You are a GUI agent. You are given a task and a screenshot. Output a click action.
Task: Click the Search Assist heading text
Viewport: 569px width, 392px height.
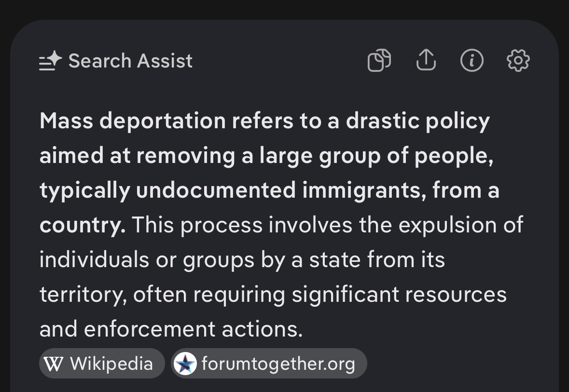pos(130,61)
